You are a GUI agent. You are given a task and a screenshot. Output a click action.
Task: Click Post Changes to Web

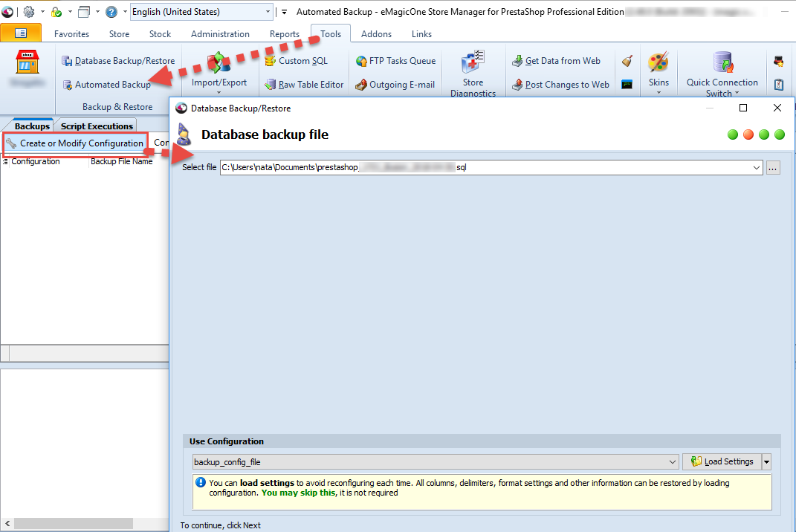click(x=560, y=85)
